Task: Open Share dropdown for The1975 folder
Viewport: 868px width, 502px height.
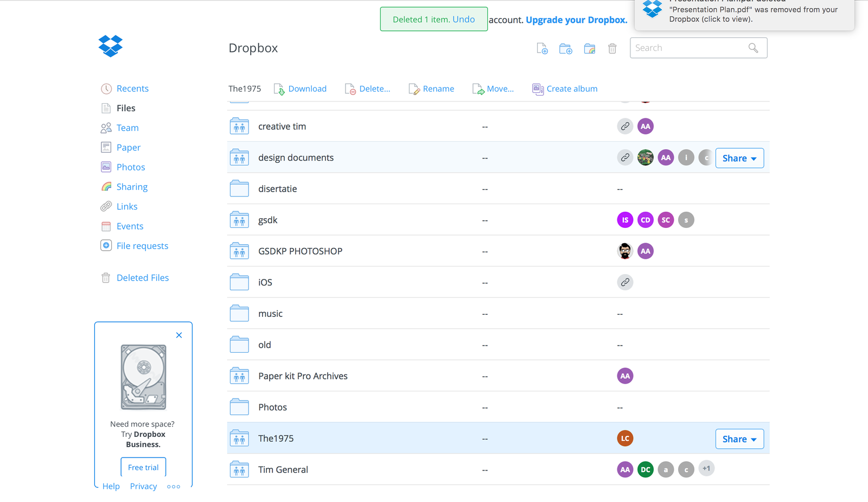Action: 739,439
